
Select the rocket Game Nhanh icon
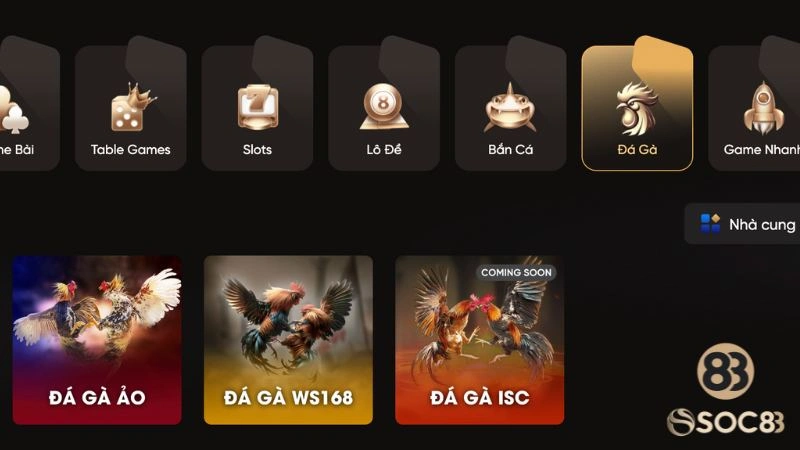[x=763, y=108]
